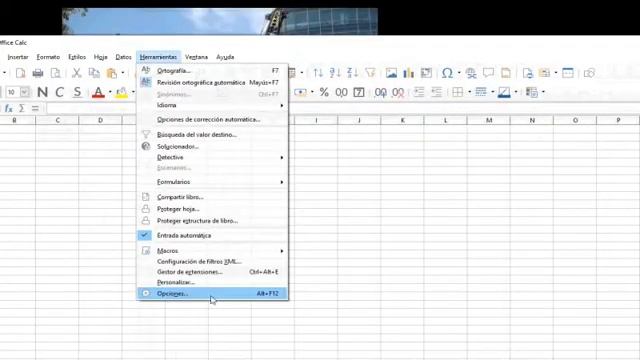This screenshot has width=640, height=360.
Task: Toggle bold with the N button
Action: tap(42, 92)
